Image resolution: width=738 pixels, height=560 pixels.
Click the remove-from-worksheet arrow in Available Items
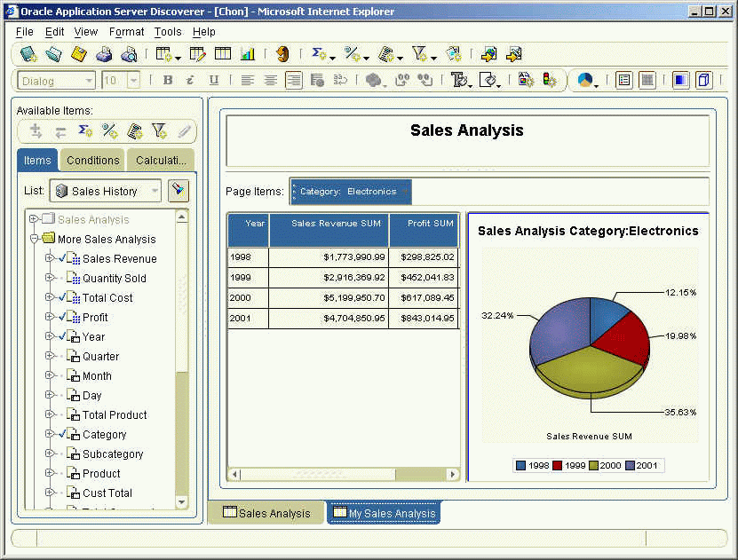click(x=60, y=132)
